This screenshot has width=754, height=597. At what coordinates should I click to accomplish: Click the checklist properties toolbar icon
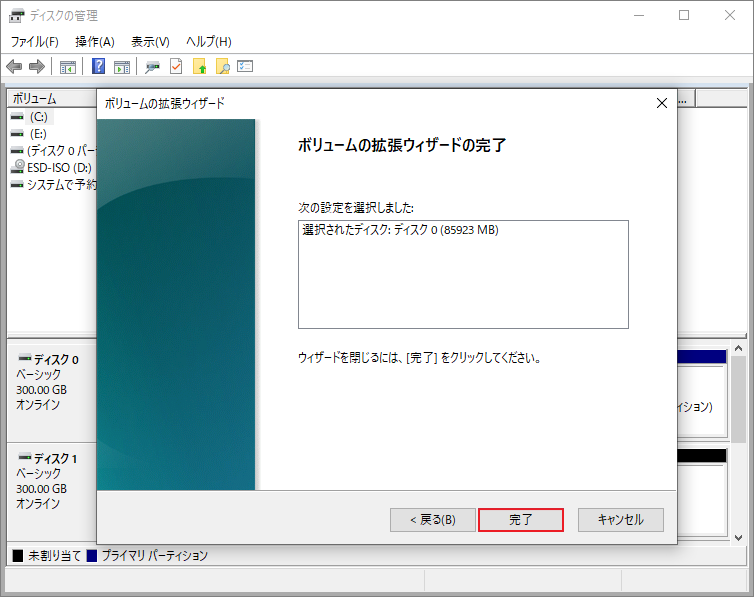click(245, 66)
